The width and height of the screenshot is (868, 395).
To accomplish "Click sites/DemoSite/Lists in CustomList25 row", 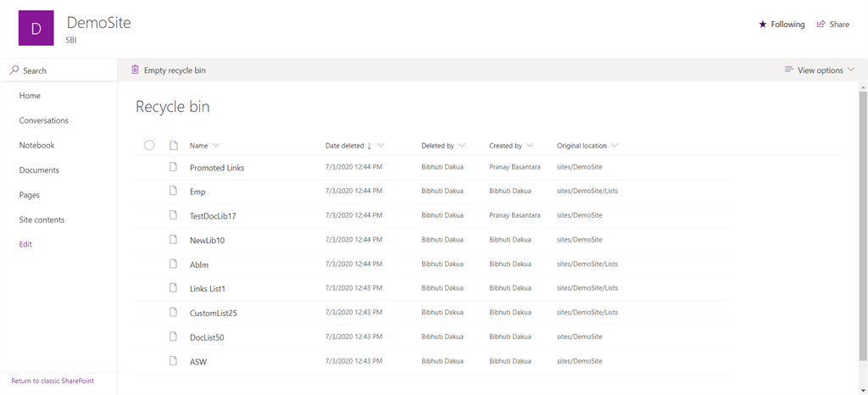I will 587,312.
